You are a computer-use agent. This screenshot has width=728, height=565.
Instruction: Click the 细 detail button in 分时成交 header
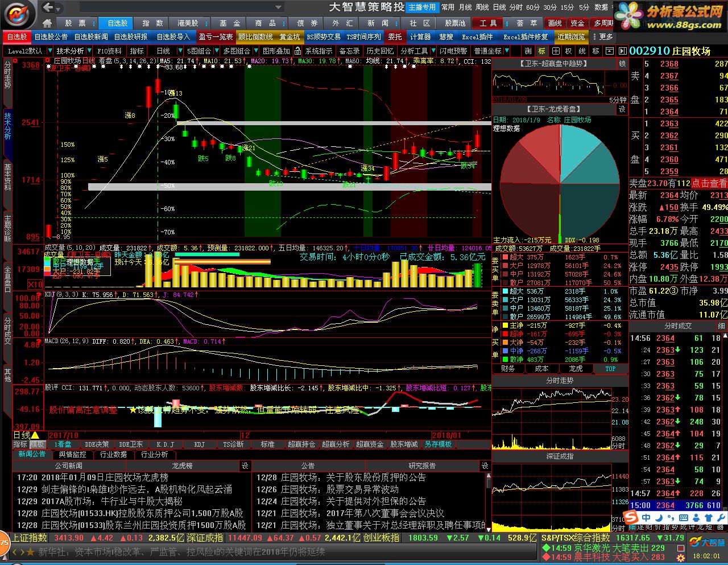(x=721, y=326)
